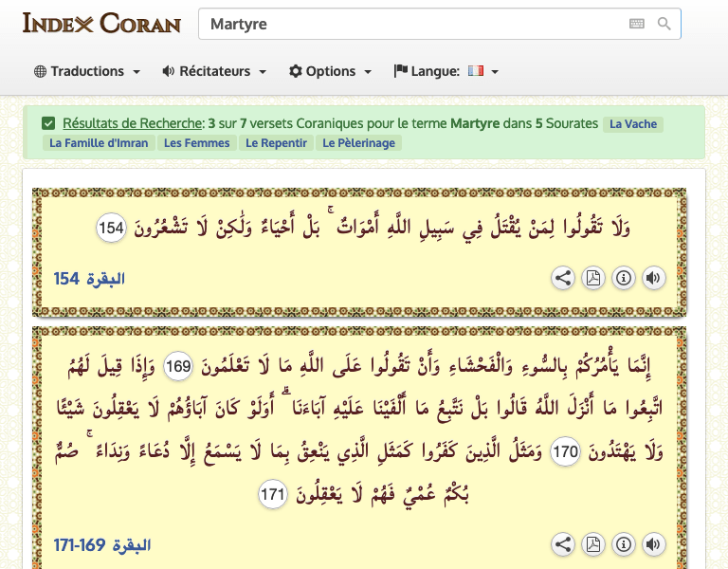The width and height of the screenshot is (728, 569).
Task: Export verses 169-171 as PDF
Action: [x=592, y=544]
